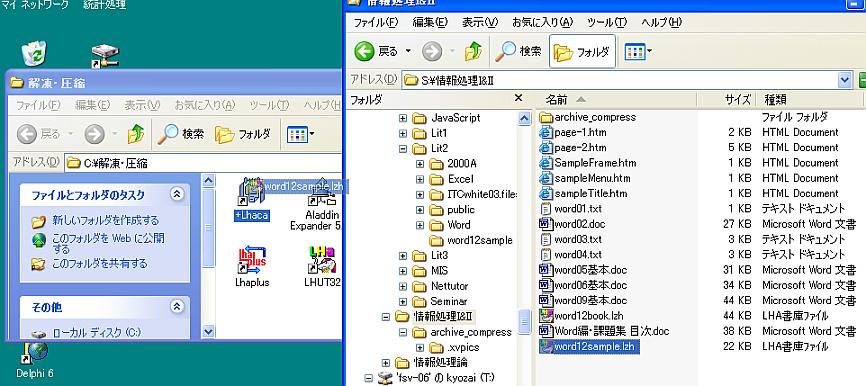
Task: Open ローカル ディスク (C:) link
Action: pyautogui.click(x=97, y=333)
